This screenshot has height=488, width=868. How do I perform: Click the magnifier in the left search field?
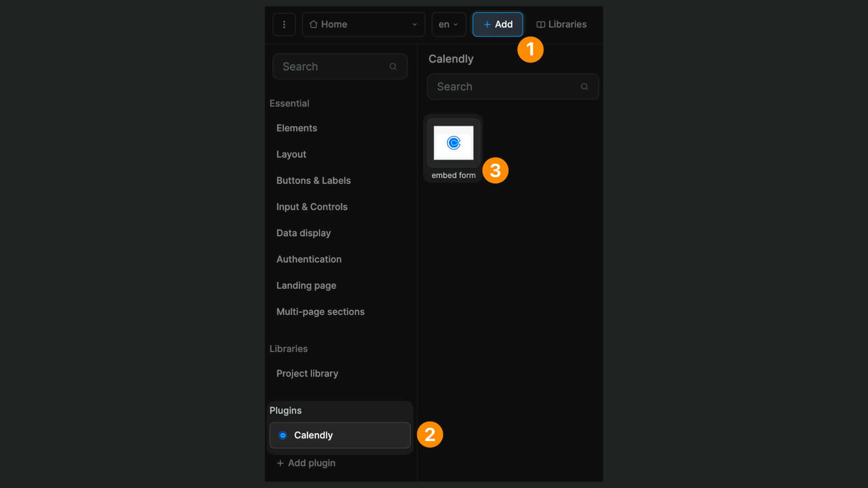click(x=392, y=66)
